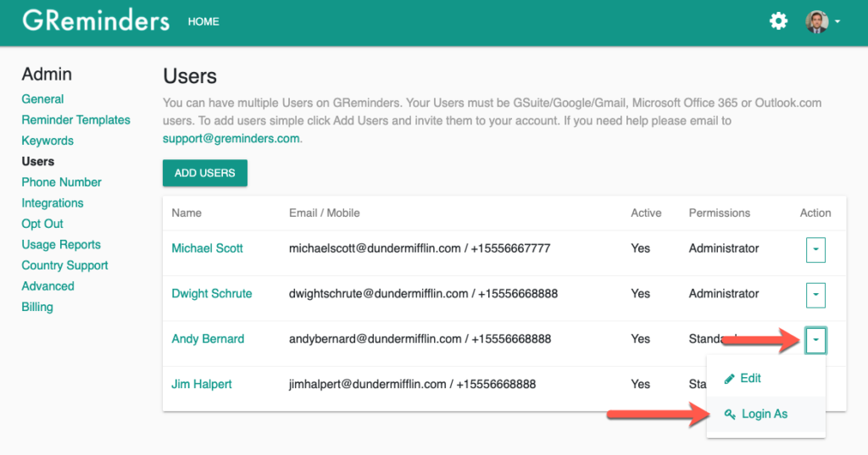Click the Permissions column header
The image size is (868, 455).
719,214
